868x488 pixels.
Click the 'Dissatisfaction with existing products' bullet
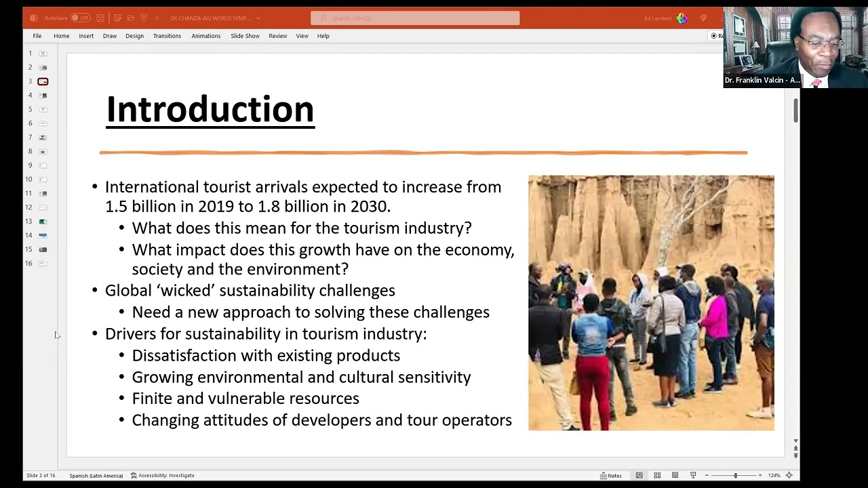pyautogui.click(x=266, y=355)
